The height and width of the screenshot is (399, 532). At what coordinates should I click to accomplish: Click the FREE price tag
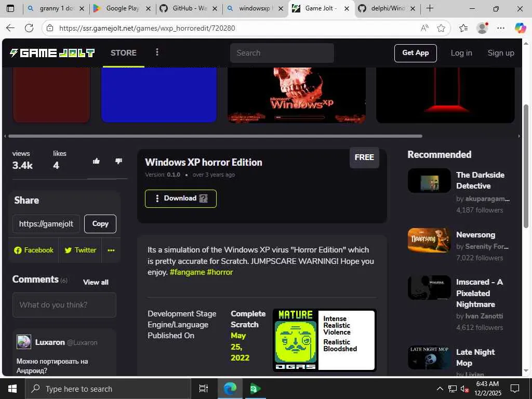point(364,157)
